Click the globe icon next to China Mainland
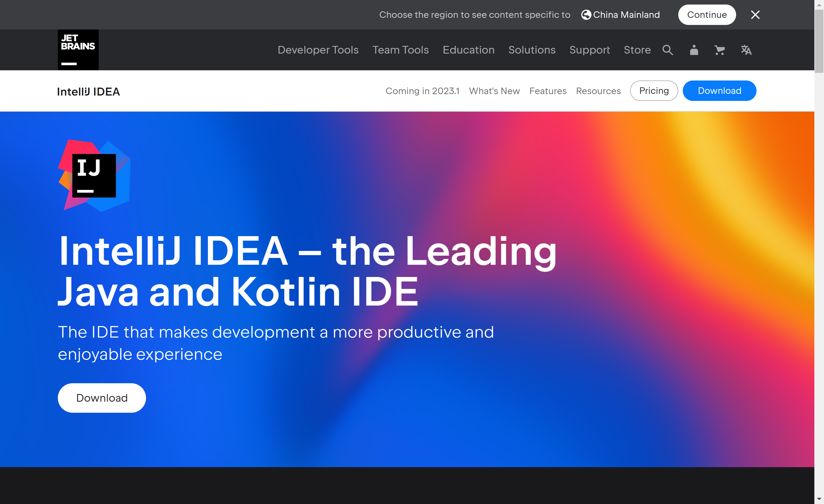Screen dimensions: 824x504 (586, 15)
